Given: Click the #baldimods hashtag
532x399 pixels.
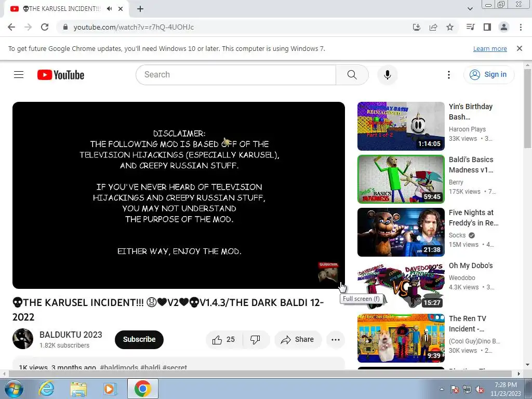Looking at the screenshot, I should (x=119, y=367).
